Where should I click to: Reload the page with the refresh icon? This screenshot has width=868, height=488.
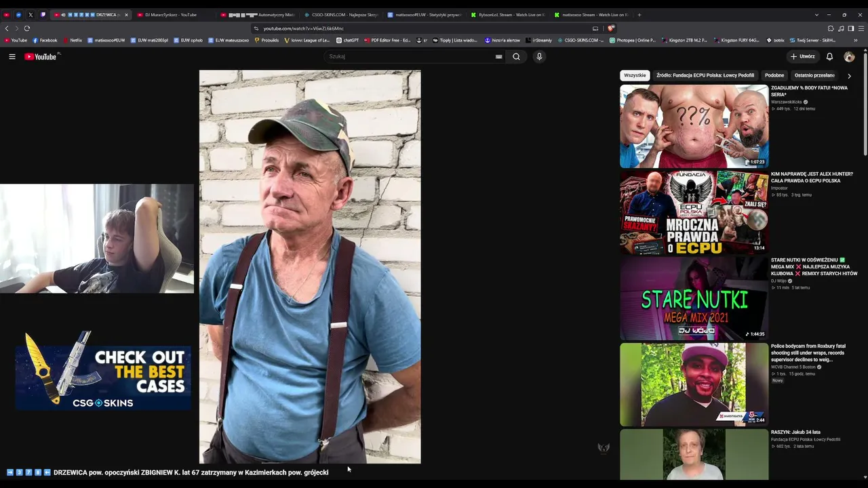(x=27, y=28)
